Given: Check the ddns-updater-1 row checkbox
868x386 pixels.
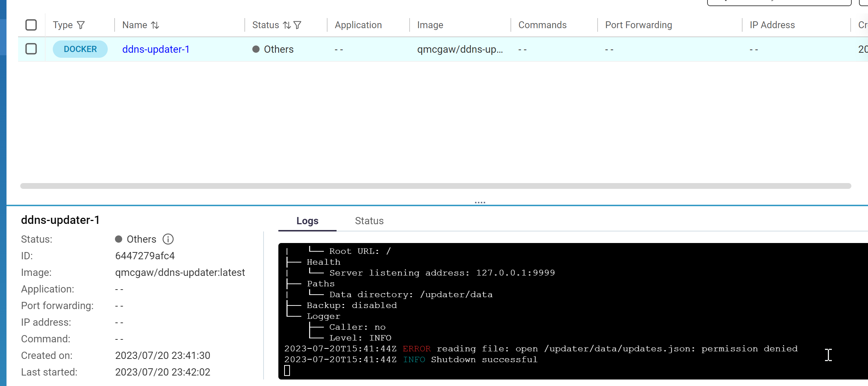Looking at the screenshot, I should point(31,49).
